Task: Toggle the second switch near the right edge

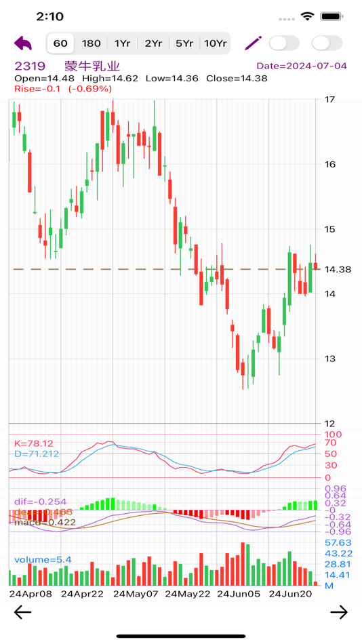Action: click(327, 43)
